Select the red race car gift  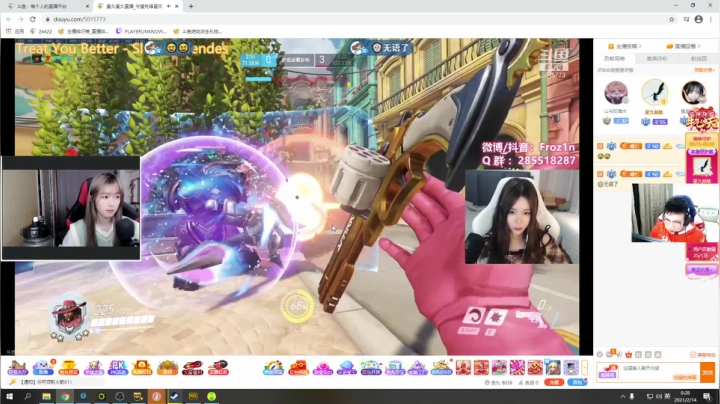point(192,367)
